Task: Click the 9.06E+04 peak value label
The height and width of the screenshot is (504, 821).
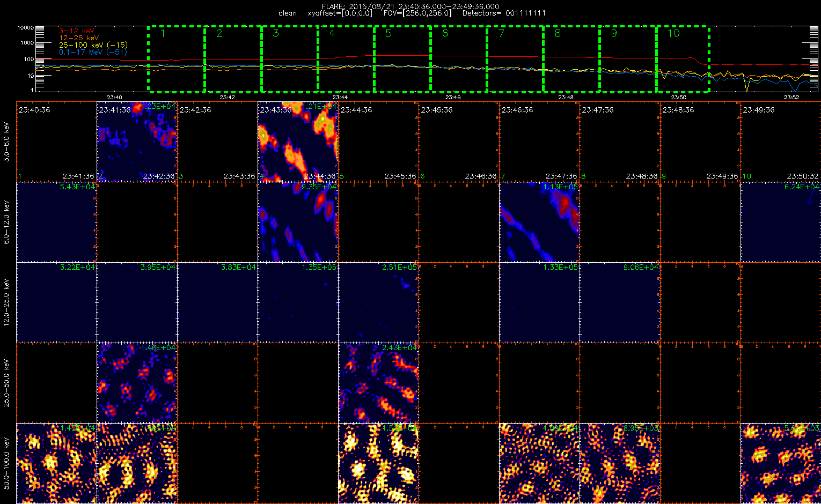Action: click(x=641, y=267)
